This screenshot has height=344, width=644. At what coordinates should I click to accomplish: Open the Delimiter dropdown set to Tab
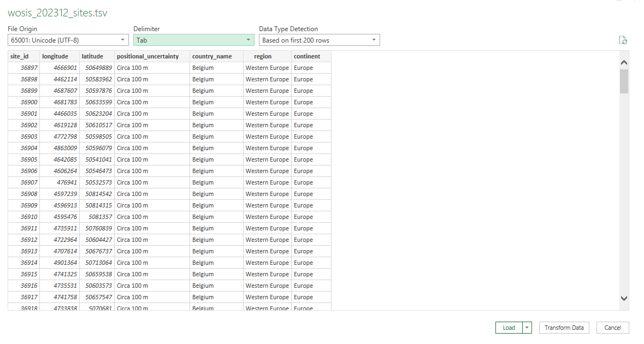click(x=194, y=40)
